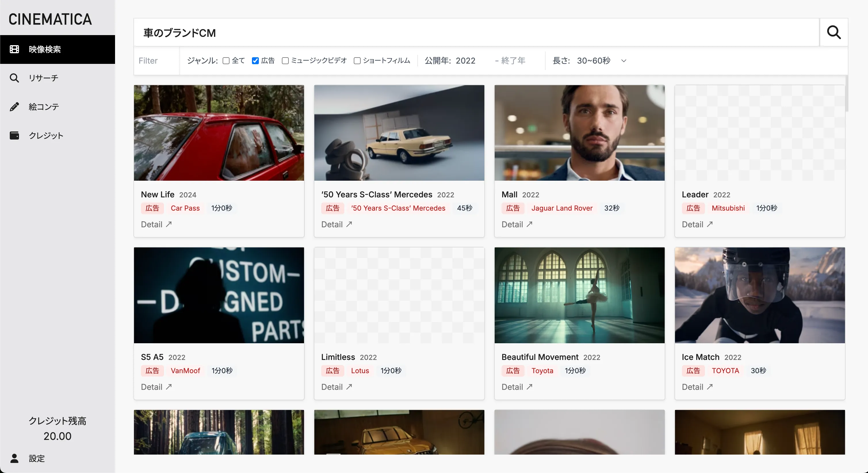Image resolution: width=868 pixels, height=473 pixels.
Task: Click the S5 A5 silhouette thumbnail
Action: (x=219, y=295)
